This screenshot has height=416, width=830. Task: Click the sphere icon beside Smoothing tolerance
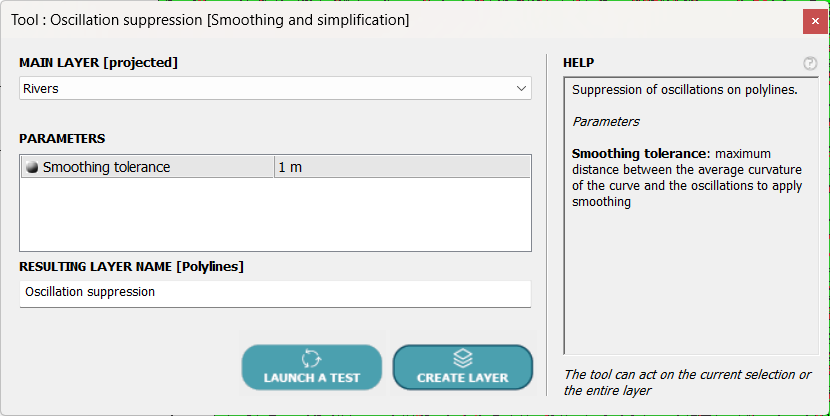[x=32, y=167]
